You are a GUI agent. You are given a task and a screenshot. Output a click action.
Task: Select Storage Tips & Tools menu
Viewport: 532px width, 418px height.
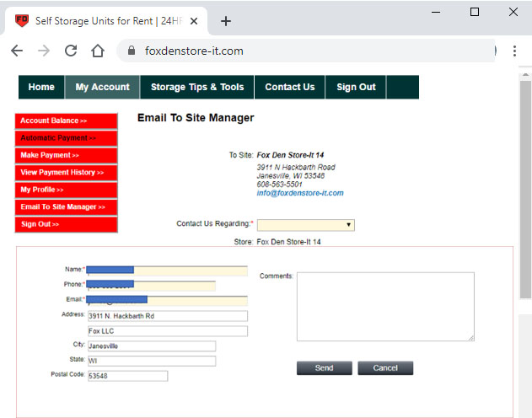coord(197,87)
